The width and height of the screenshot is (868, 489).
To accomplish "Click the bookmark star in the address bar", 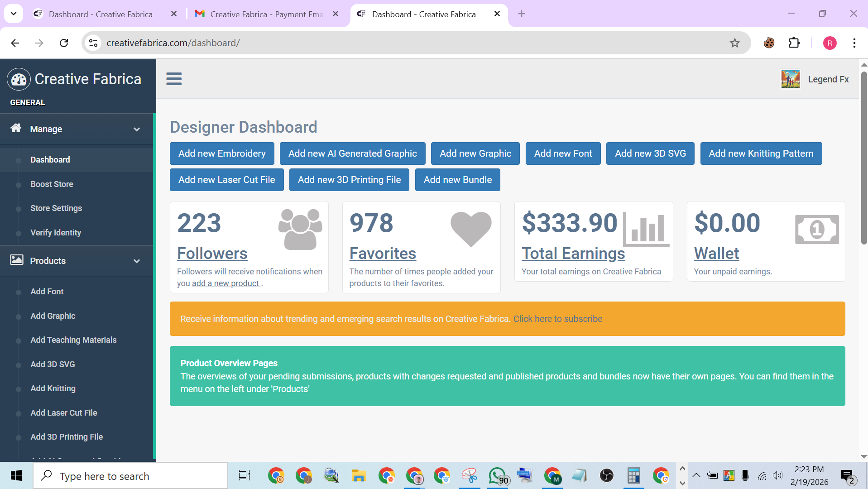I will pos(735,43).
